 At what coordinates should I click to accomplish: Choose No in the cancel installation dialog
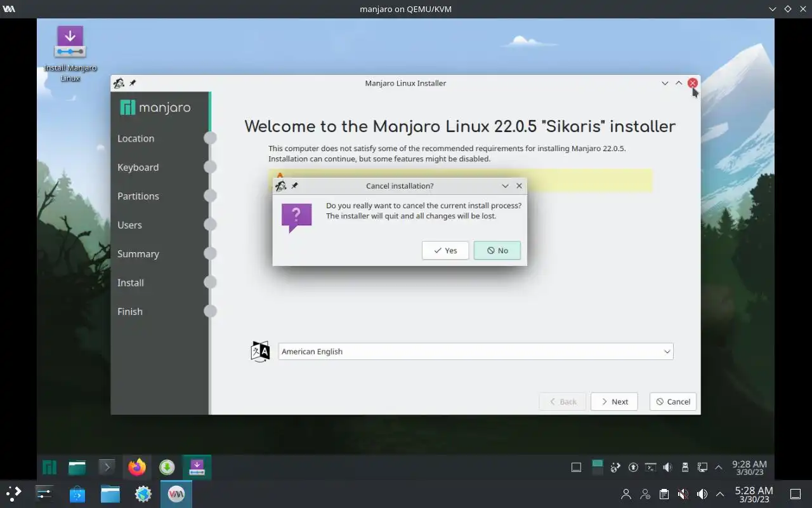tap(497, 250)
